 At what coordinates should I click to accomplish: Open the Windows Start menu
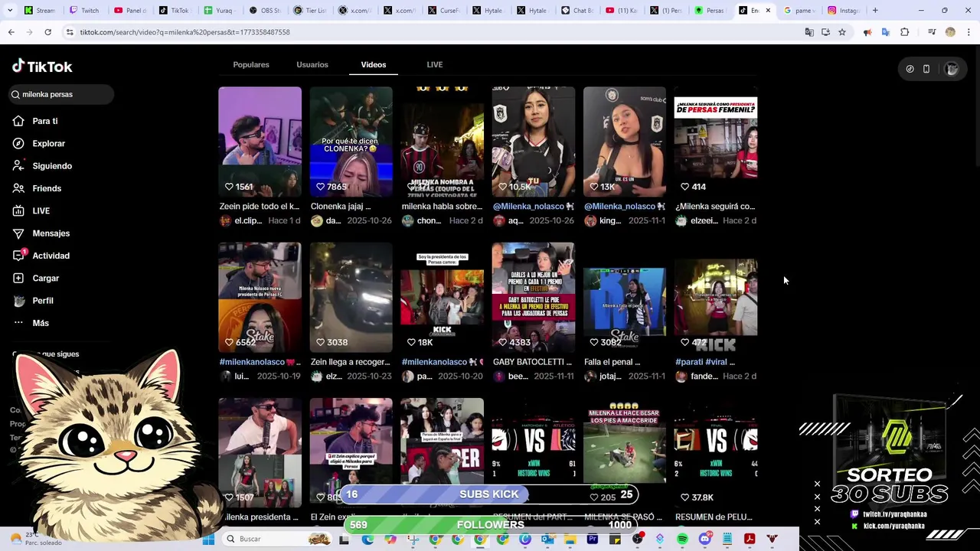(x=208, y=539)
